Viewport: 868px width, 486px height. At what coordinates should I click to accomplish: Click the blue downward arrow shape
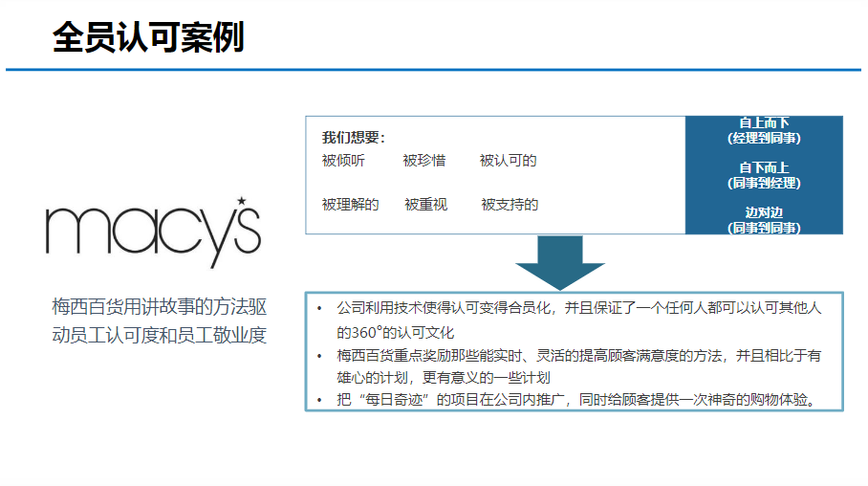pyautogui.click(x=559, y=263)
